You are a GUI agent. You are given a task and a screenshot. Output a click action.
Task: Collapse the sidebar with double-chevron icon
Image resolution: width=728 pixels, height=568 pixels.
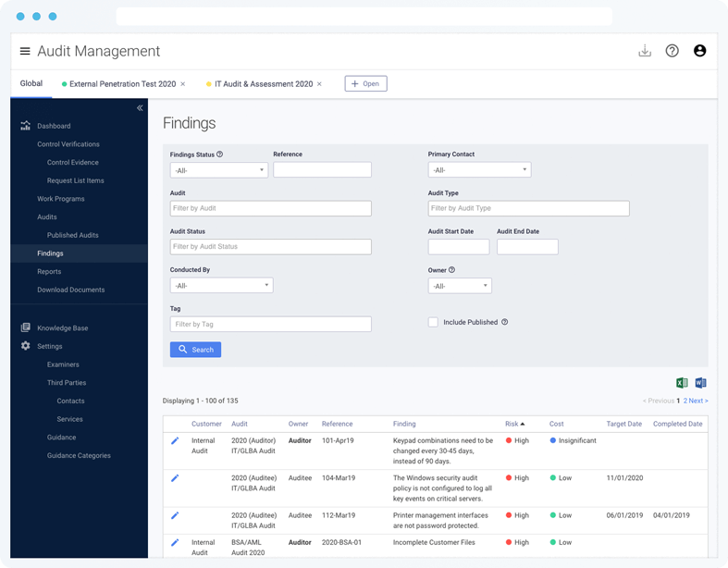(140, 108)
